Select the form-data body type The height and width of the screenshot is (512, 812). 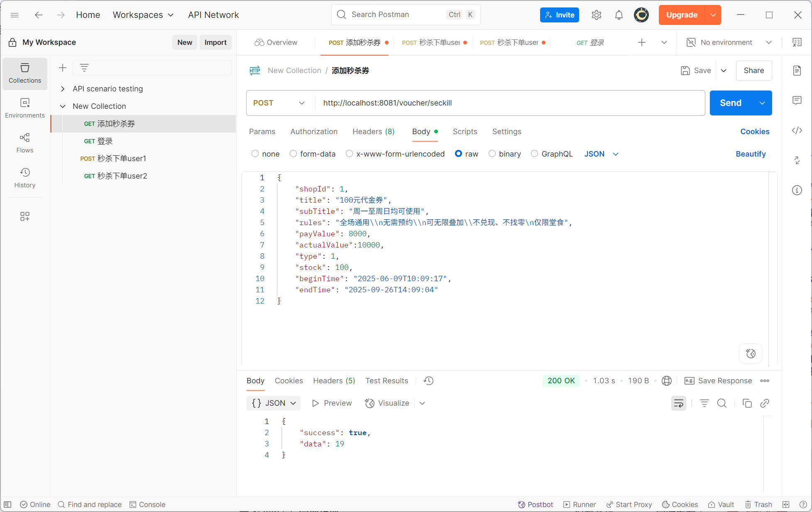click(x=293, y=154)
